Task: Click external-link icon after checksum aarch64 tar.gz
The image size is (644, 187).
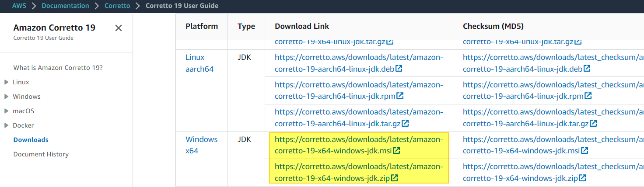Action: pyautogui.click(x=593, y=123)
